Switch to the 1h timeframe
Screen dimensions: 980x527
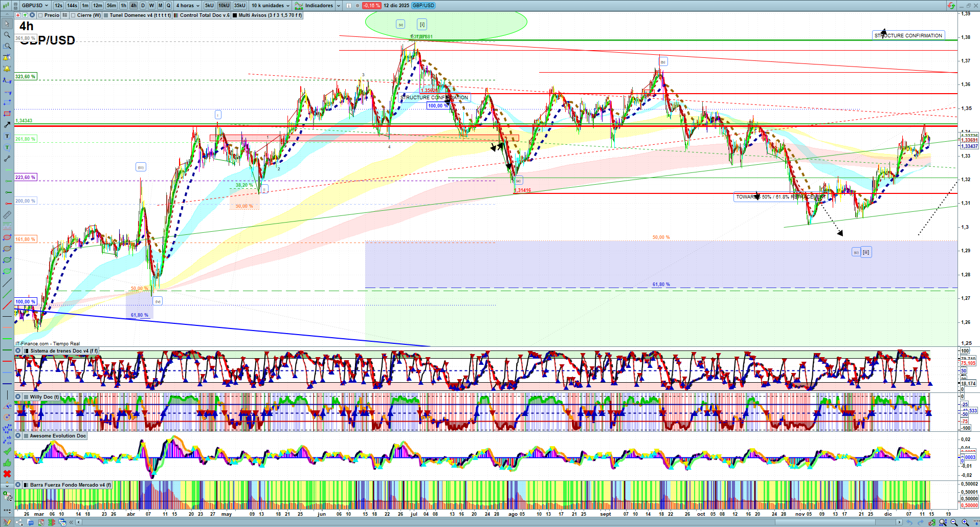(123, 6)
